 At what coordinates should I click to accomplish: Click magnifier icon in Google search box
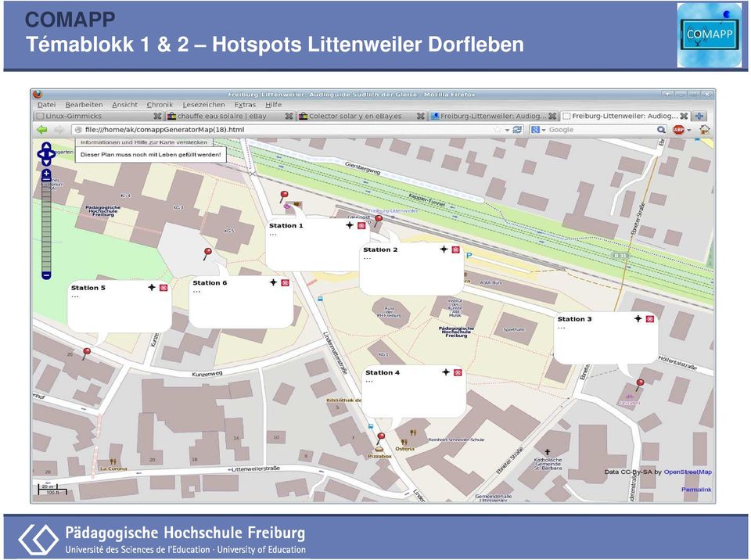point(661,130)
